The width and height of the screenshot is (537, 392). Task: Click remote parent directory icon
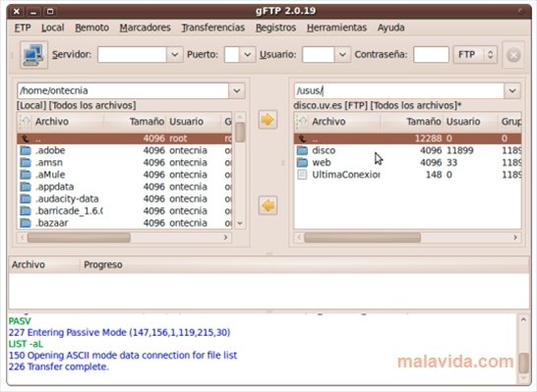coord(302,139)
